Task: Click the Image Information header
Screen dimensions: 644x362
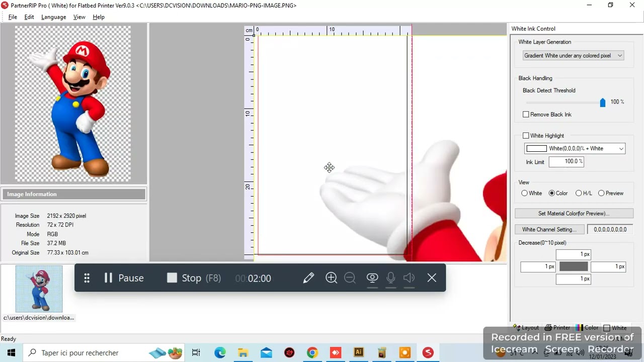Action: tap(73, 194)
